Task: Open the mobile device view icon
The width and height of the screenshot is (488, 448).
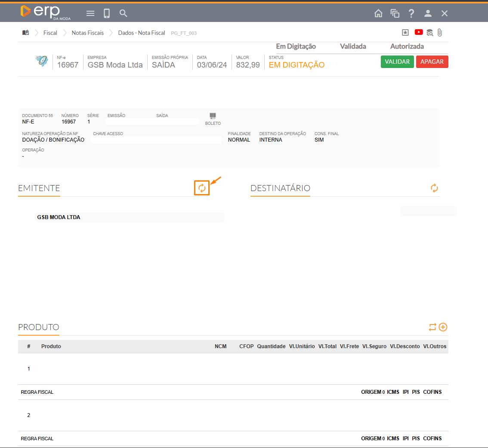Action: pos(107,13)
